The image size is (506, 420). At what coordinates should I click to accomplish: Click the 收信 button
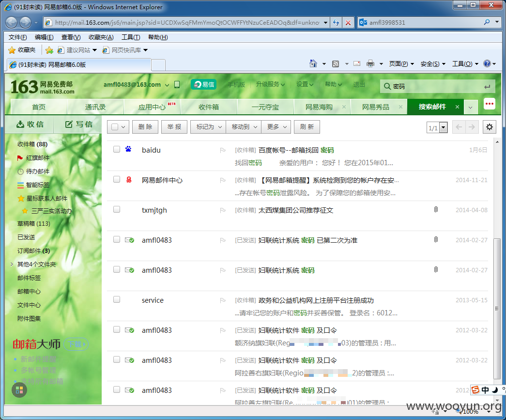(30, 124)
